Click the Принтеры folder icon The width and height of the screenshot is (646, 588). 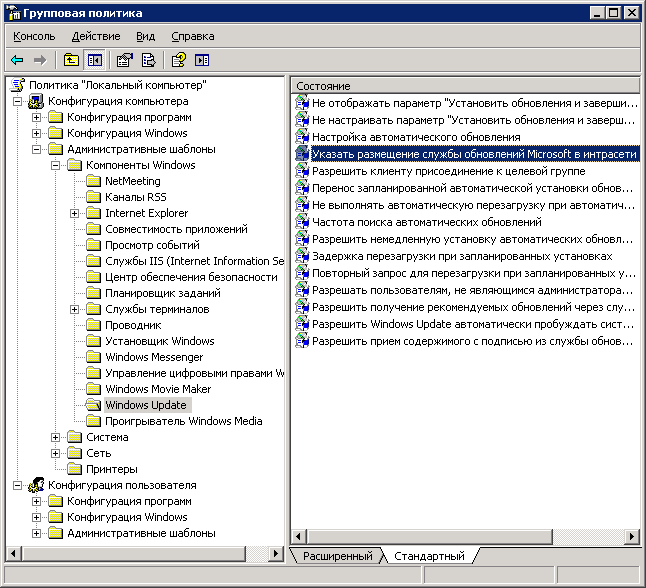pos(74,469)
